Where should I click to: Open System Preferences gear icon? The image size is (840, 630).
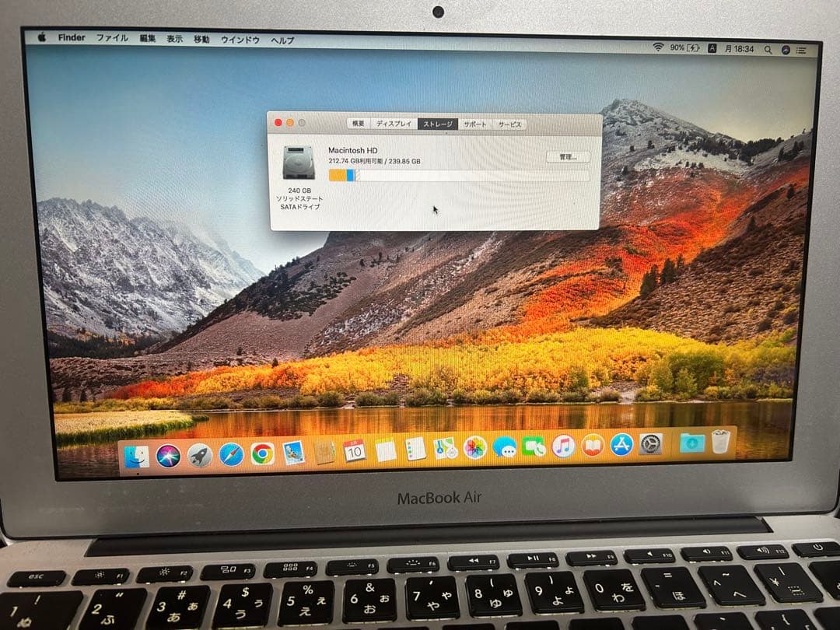click(651, 444)
